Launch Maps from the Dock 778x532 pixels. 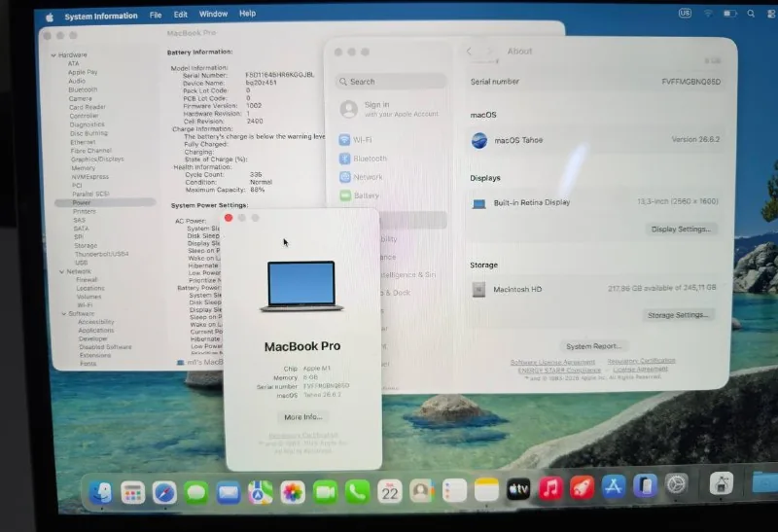click(x=261, y=493)
